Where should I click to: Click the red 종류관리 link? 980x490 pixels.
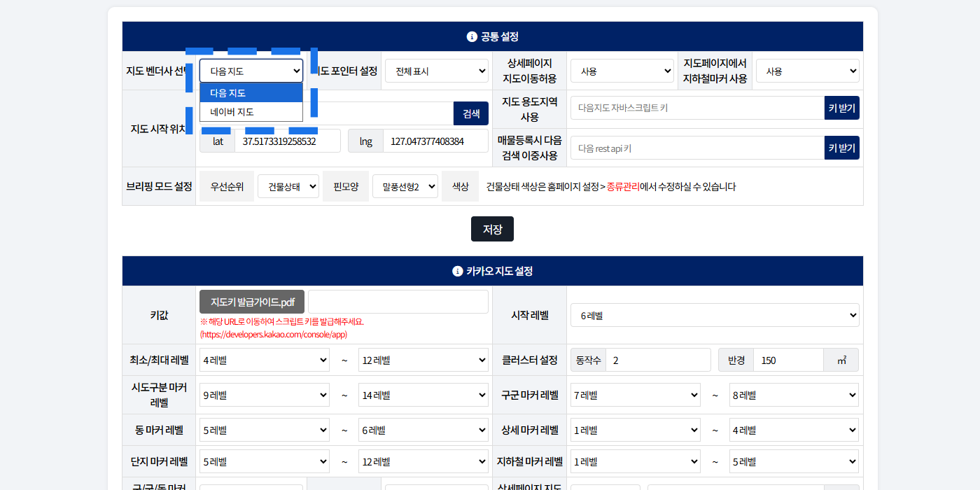pos(623,187)
